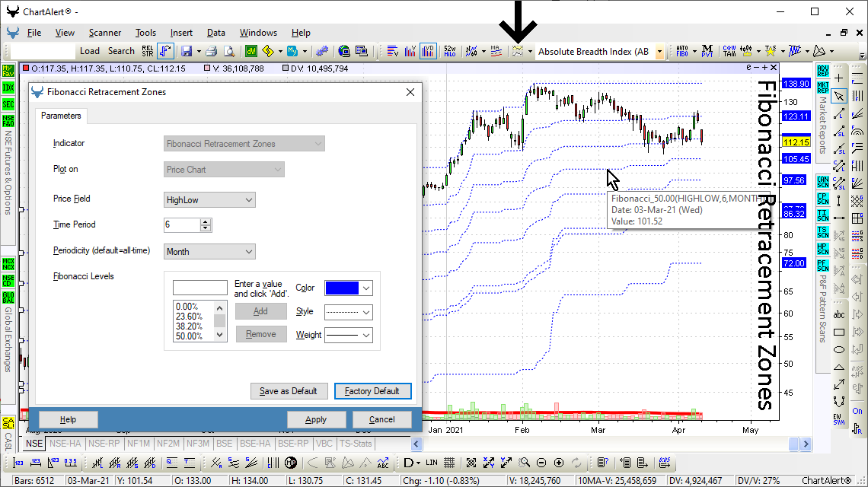Click the Search button in toolbar
868x487 pixels.
(x=121, y=51)
